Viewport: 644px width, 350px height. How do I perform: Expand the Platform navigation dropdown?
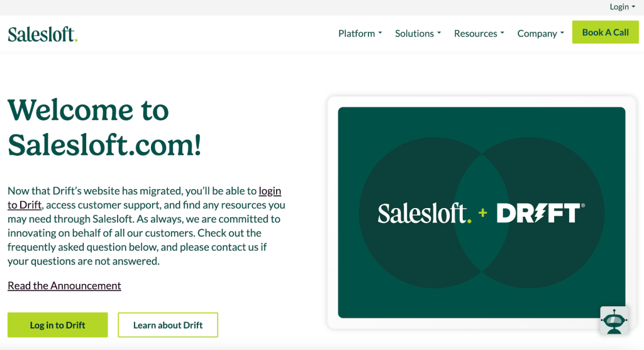coord(360,33)
